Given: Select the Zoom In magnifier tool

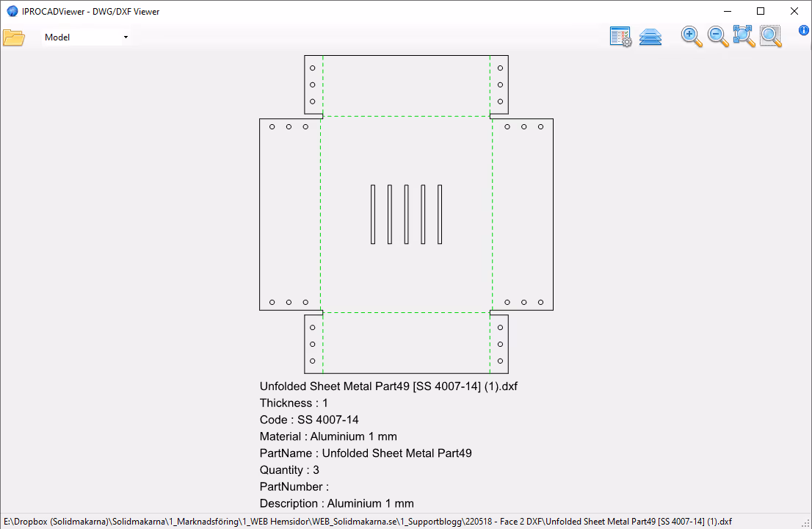Looking at the screenshot, I should 690,36.
